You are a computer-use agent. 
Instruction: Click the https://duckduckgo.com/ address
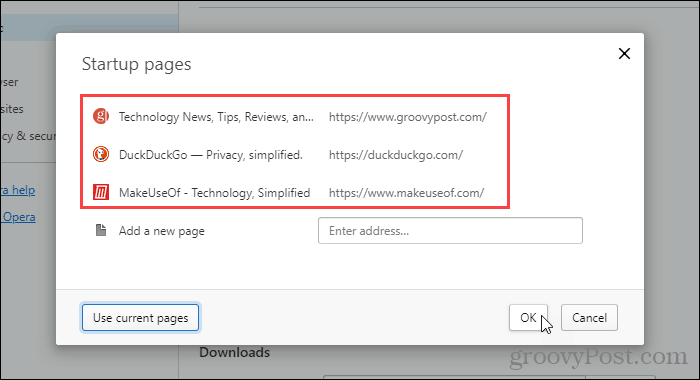point(396,155)
